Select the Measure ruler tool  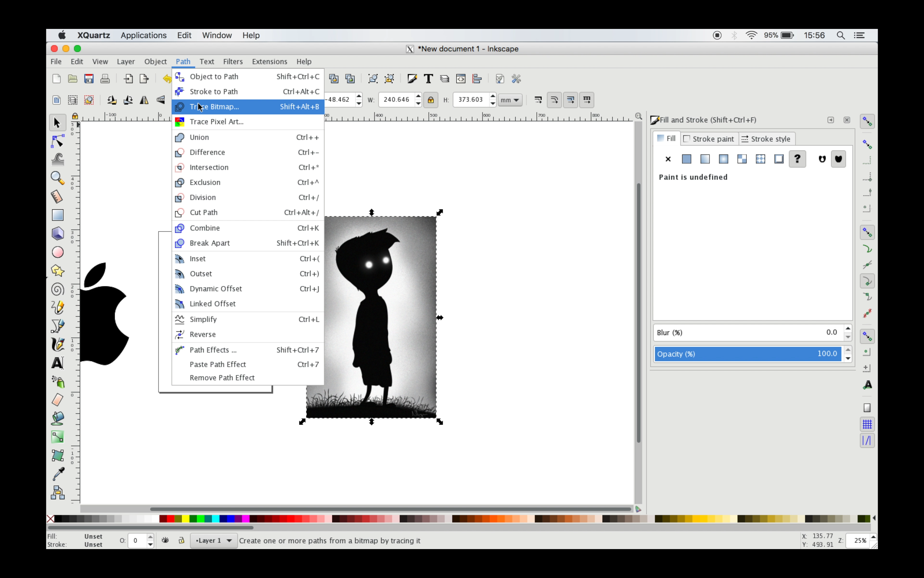(x=57, y=197)
